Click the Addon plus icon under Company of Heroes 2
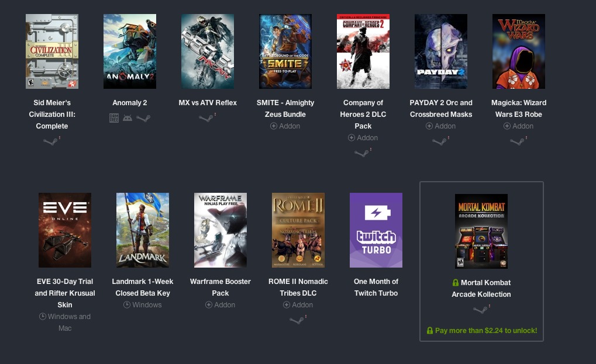The image size is (596, 364). point(352,138)
